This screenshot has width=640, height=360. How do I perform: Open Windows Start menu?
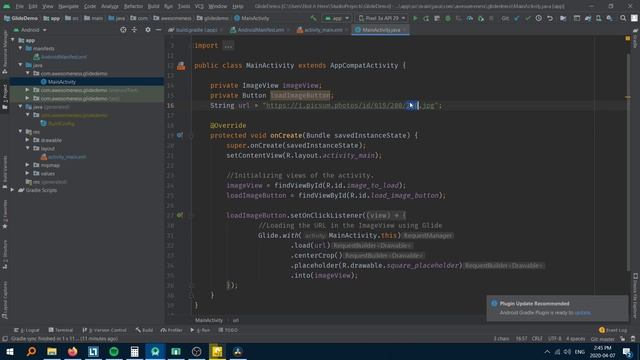click(10, 351)
